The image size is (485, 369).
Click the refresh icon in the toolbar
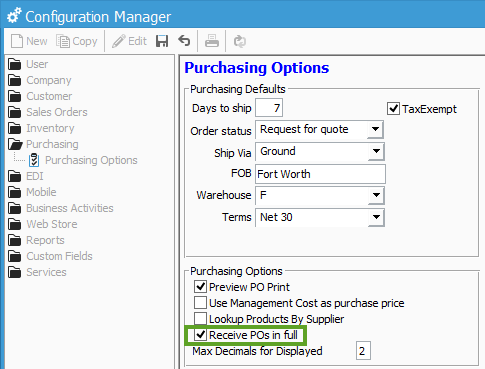240,41
